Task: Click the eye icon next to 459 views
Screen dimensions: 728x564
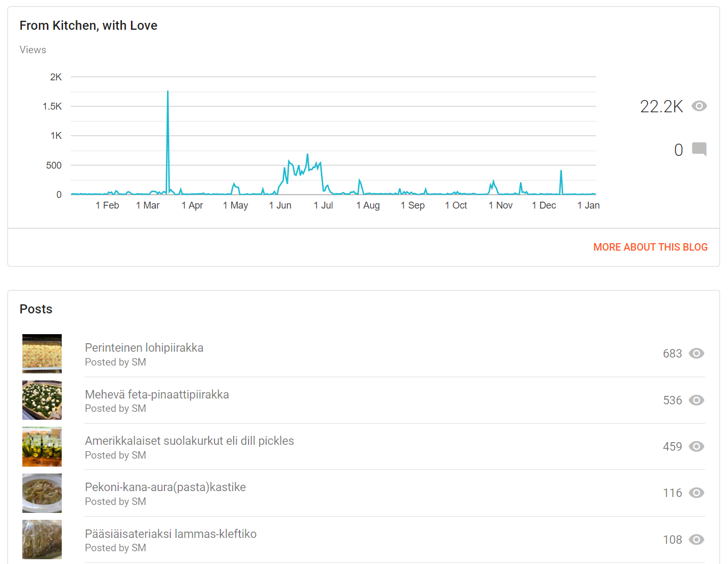Action: 696,446
